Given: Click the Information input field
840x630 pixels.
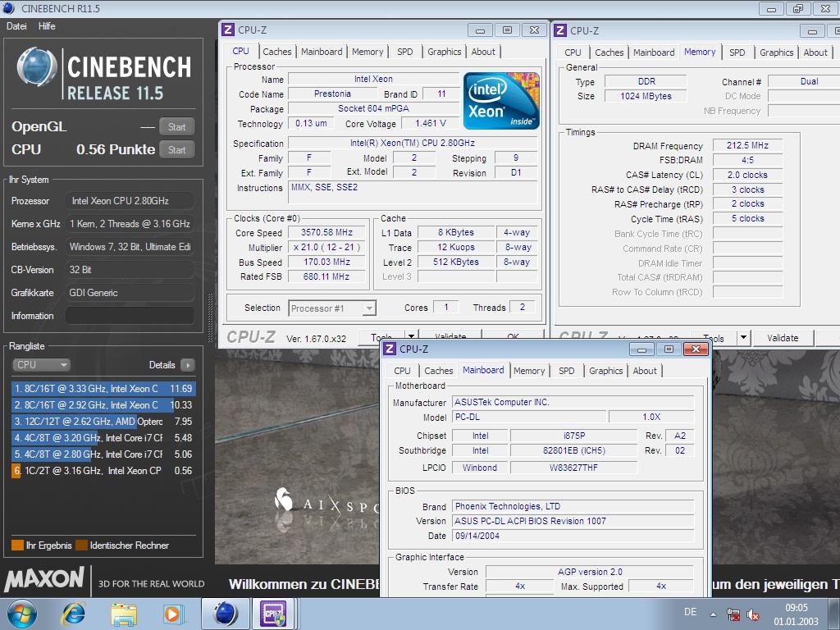Looking at the screenshot, I should tap(130, 316).
